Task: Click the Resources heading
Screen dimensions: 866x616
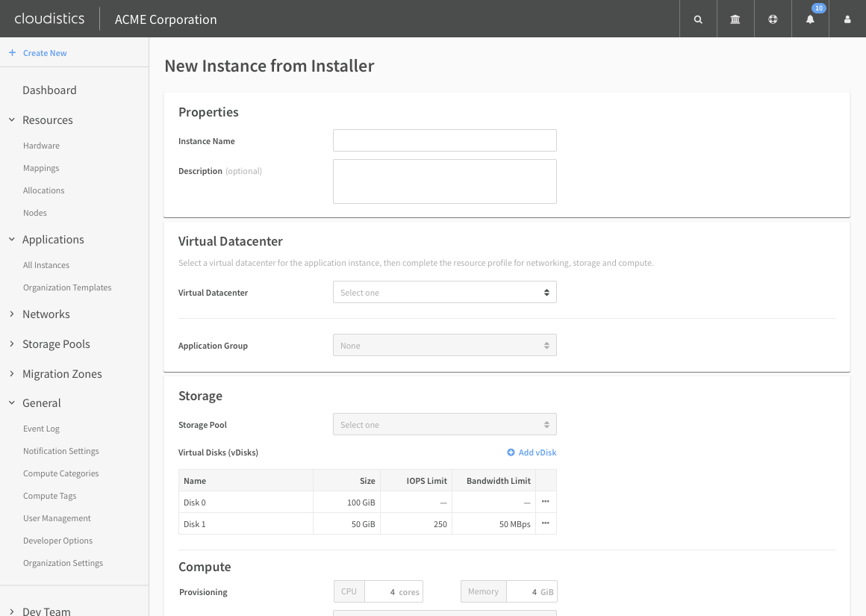Action: 48,120
